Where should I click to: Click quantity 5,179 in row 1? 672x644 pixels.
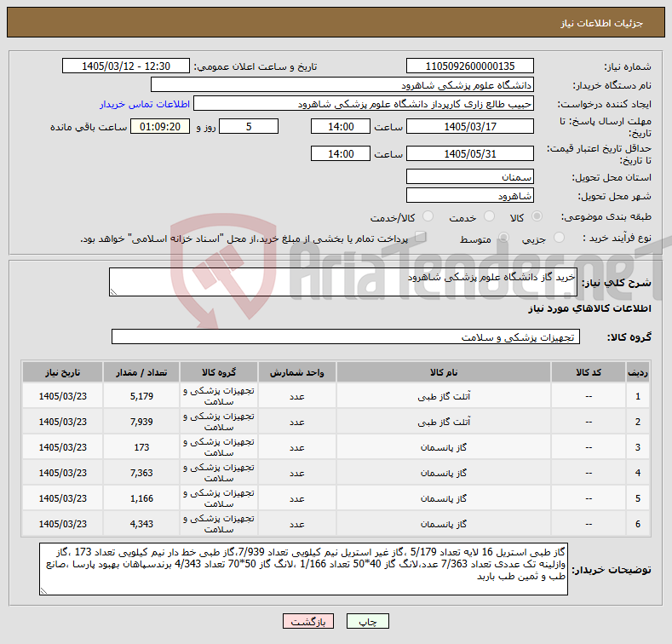tap(141, 396)
